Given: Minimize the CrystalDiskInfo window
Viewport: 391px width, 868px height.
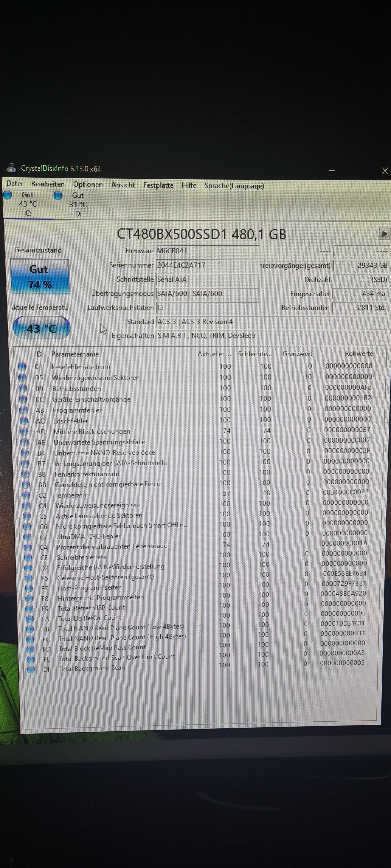Looking at the screenshot, I should [332, 170].
